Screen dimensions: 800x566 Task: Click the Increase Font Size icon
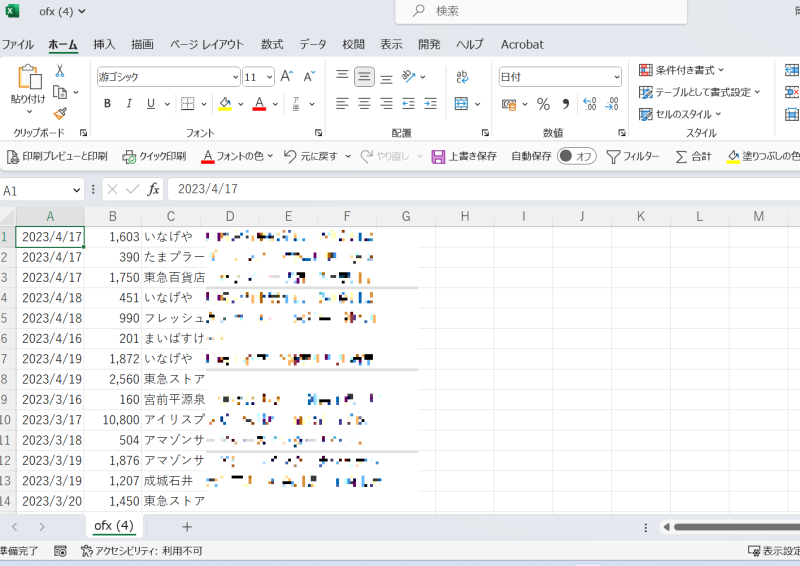click(286, 77)
